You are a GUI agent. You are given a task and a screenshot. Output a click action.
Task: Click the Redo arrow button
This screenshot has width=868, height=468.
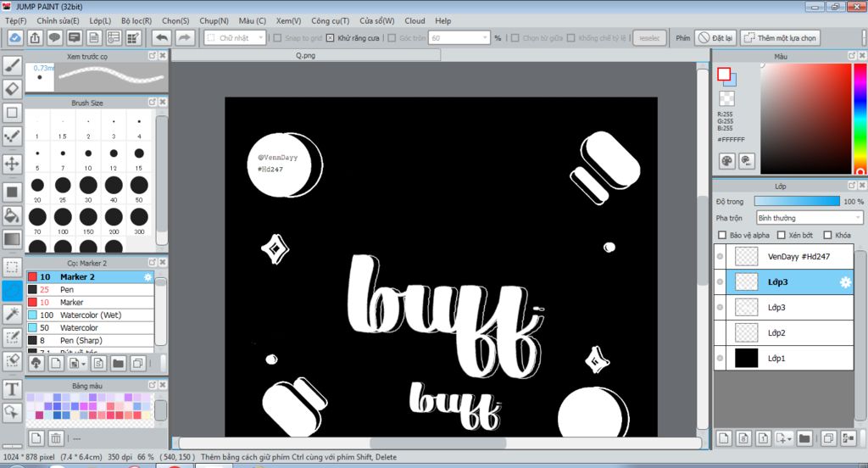[x=184, y=37]
